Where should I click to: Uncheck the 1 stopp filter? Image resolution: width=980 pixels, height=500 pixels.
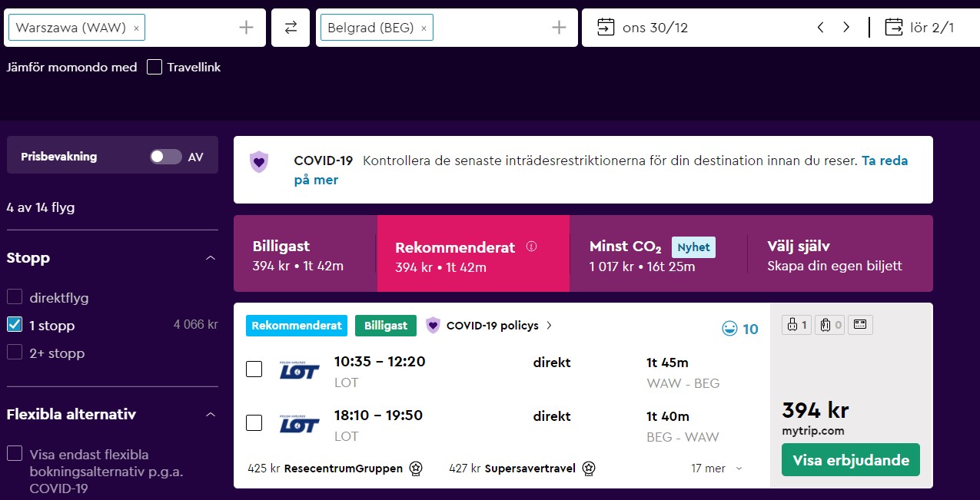(15, 325)
